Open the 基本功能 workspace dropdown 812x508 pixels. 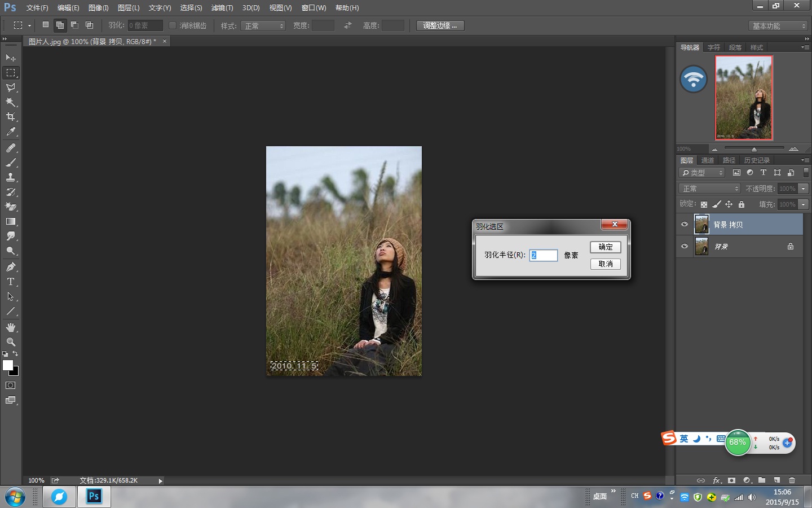click(779, 26)
